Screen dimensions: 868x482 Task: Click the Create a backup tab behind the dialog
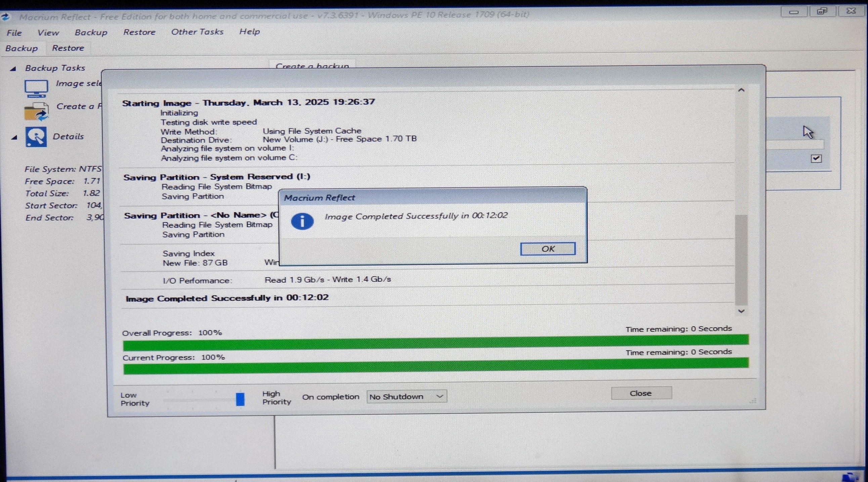(x=312, y=65)
